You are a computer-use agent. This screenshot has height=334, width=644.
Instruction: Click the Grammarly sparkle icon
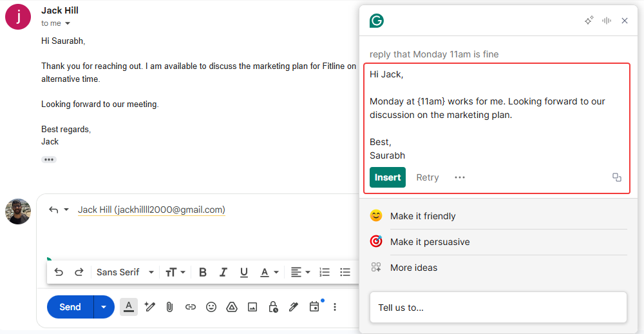pyautogui.click(x=589, y=21)
